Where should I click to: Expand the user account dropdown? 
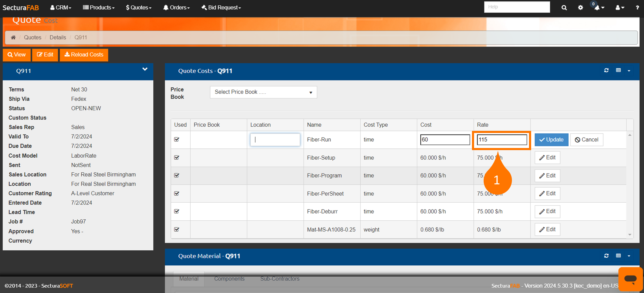(620, 8)
